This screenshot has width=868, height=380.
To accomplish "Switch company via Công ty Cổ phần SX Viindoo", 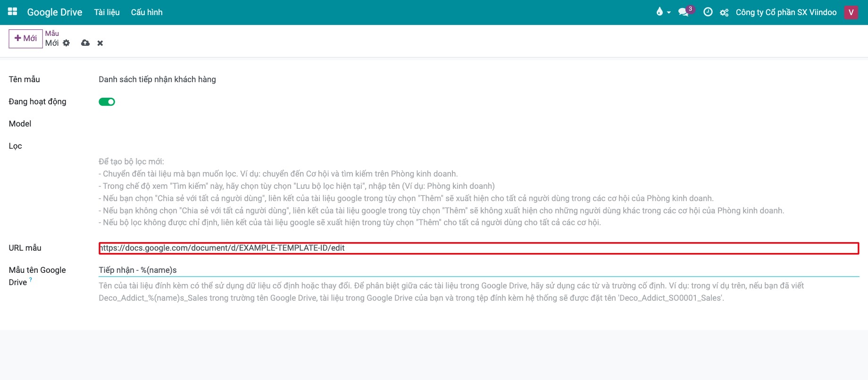I will click(786, 12).
